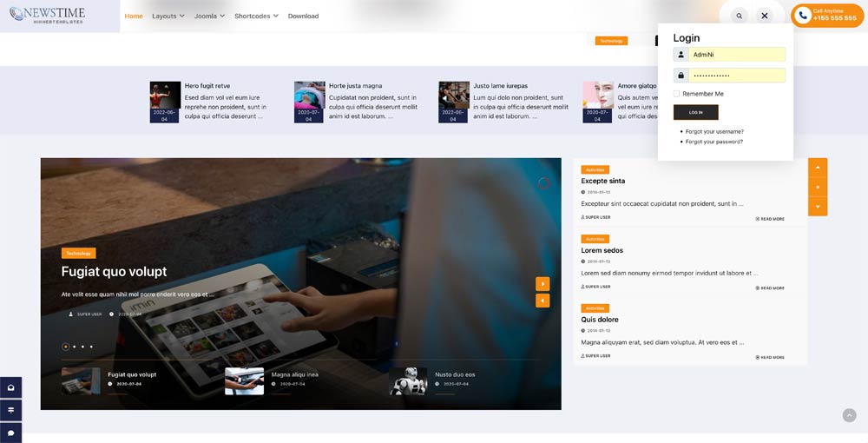868x443 pixels.
Task: Open the chat bubble icon in sidebar
Action: (10, 433)
